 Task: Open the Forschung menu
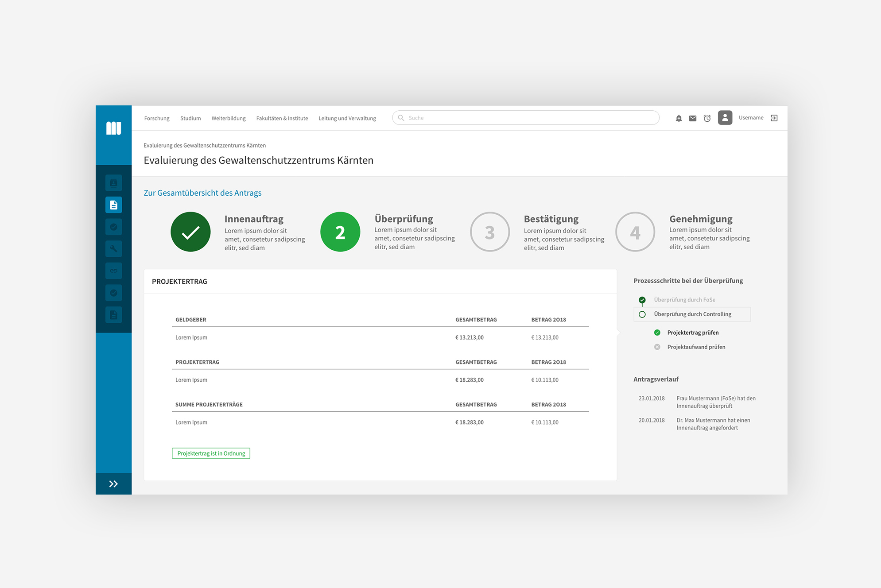pyautogui.click(x=157, y=118)
